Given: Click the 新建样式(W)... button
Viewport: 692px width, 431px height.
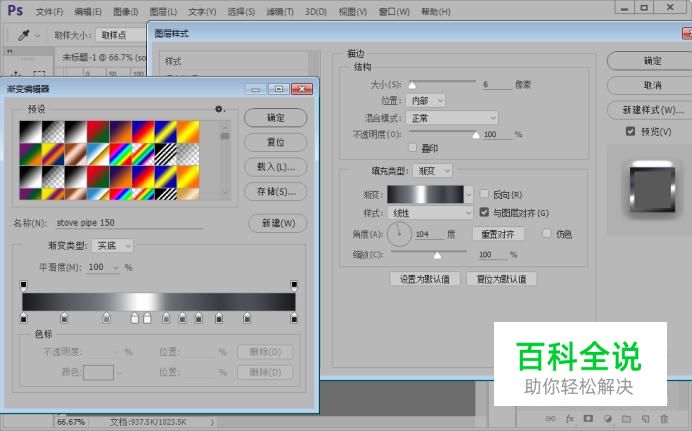Looking at the screenshot, I should pyautogui.click(x=652, y=110).
